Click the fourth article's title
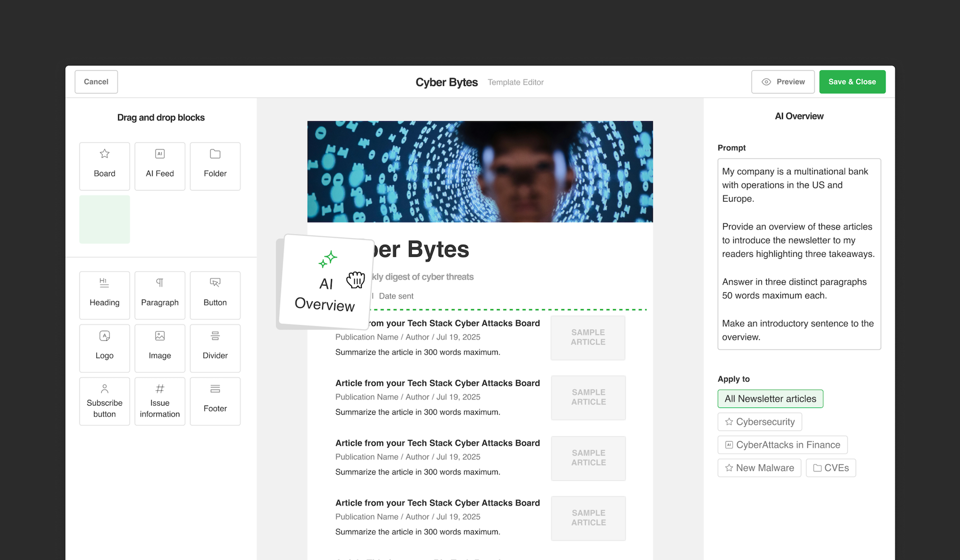This screenshot has height=560, width=960. click(437, 503)
